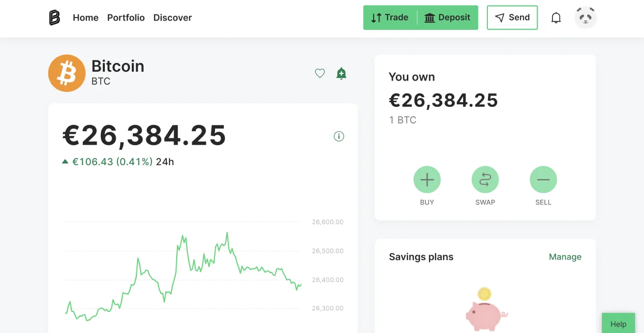This screenshot has height=333, width=644.
Task: Click the BUY plus circle icon
Action: [x=427, y=180]
